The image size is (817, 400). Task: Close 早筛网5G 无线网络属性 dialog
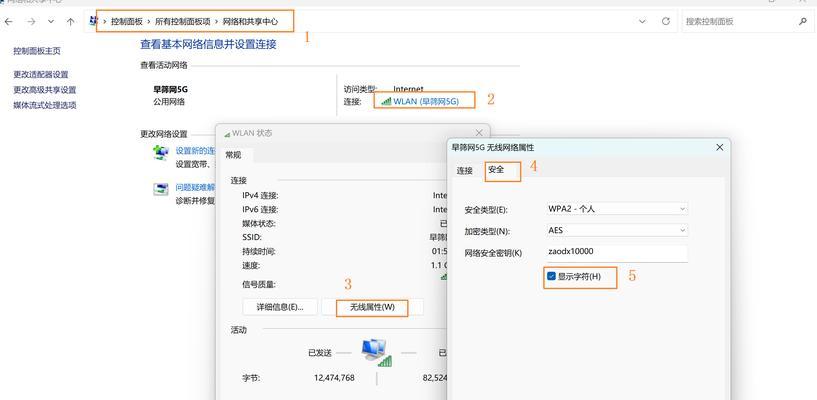(x=720, y=147)
